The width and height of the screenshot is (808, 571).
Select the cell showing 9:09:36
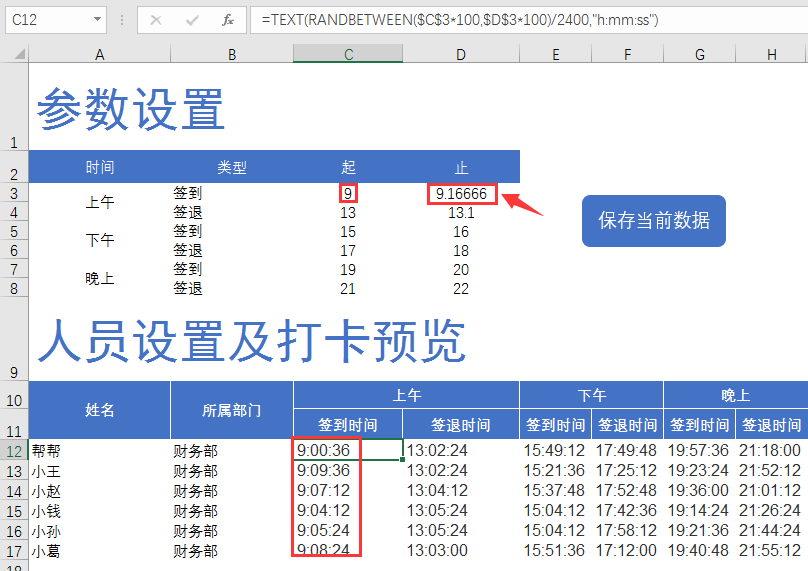348,471
